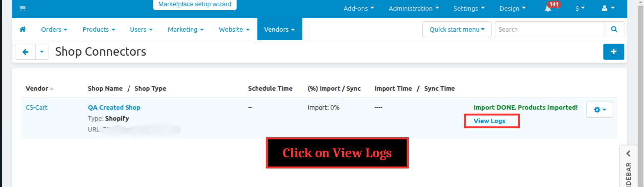Open the Administration menu

[x=414, y=8]
